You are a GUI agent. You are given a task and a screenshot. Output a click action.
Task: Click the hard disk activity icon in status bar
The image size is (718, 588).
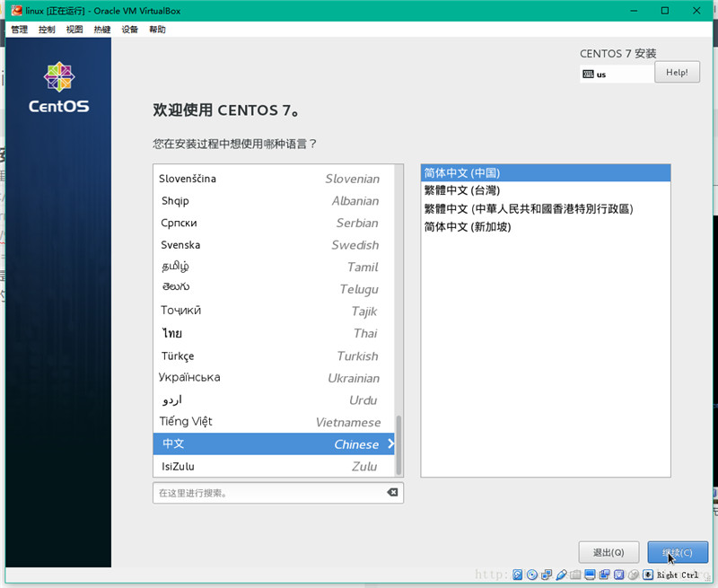(518, 575)
